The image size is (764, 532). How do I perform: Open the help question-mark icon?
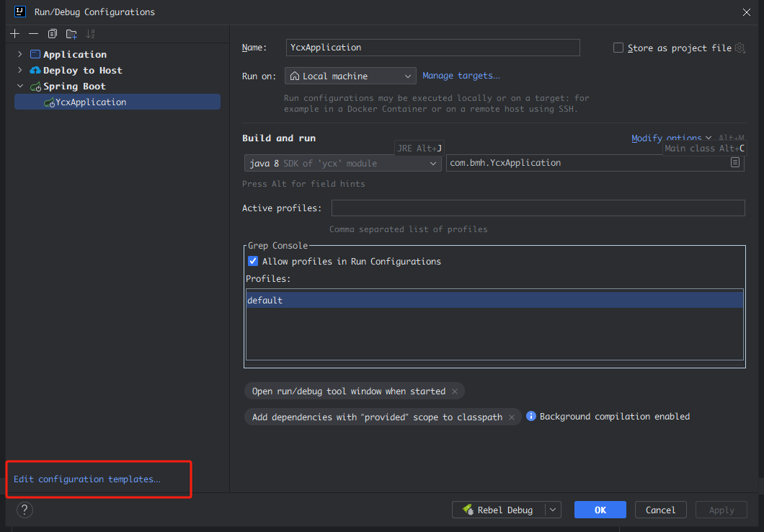pos(25,510)
